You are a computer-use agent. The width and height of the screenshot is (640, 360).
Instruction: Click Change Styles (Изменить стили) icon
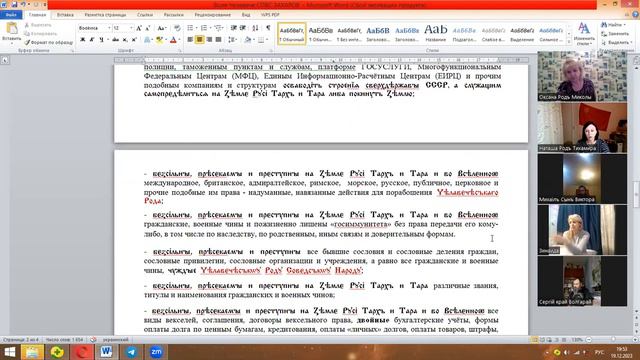pos(584,33)
